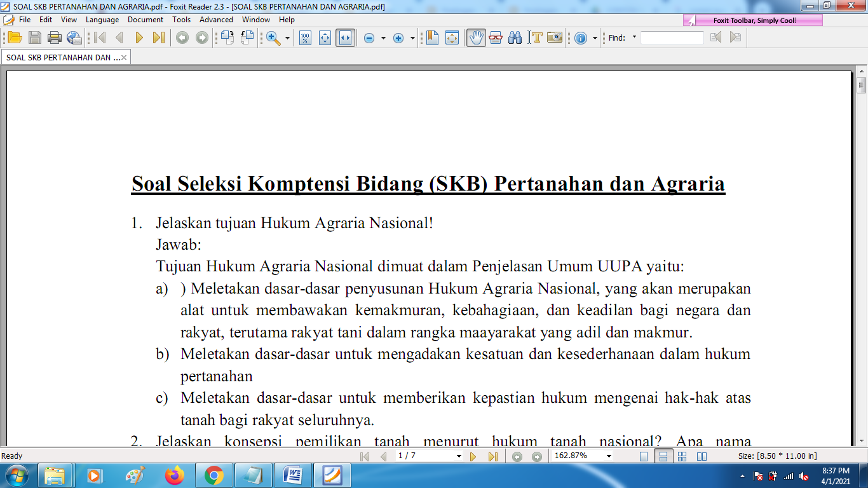The width and height of the screenshot is (868, 488).
Task: Open the File menu
Action: [x=25, y=20]
